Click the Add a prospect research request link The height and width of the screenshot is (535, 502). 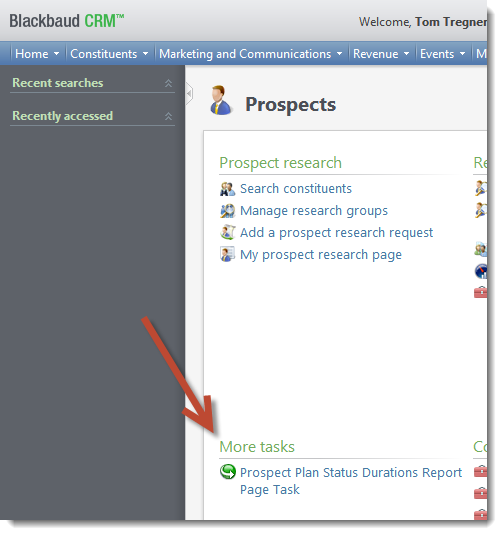coord(336,233)
